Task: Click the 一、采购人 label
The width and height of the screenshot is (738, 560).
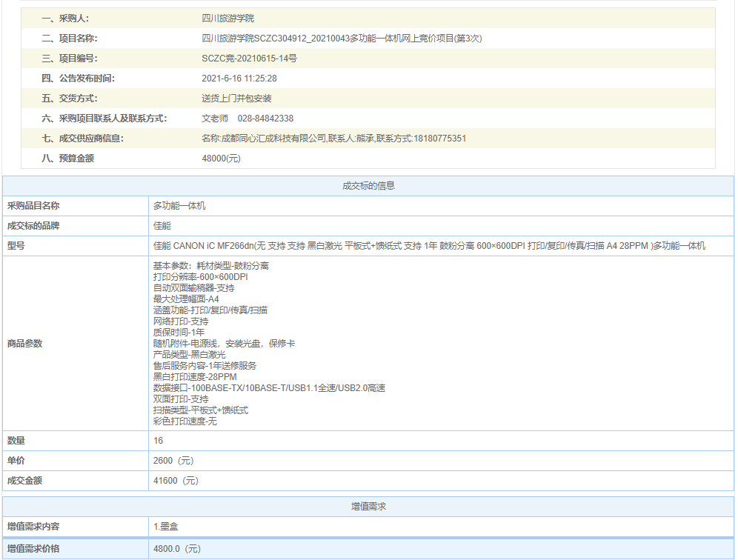Action: 65,19
